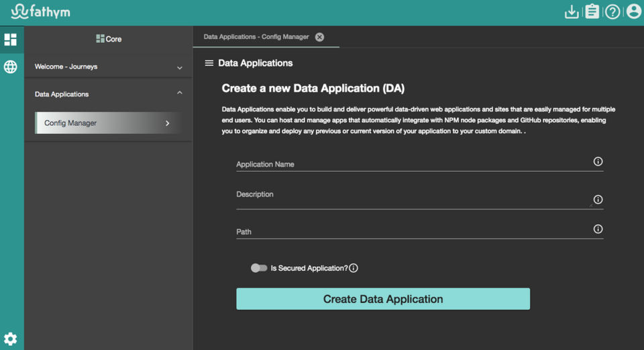The height and width of the screenshot is (350, 644).
Task: Show info for the Path field
Action: [598, 229]
